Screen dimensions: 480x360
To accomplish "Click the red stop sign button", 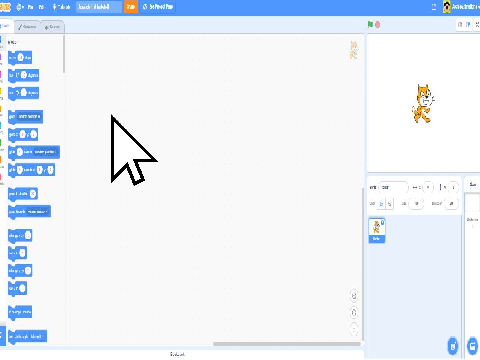I will pos(378,24).
